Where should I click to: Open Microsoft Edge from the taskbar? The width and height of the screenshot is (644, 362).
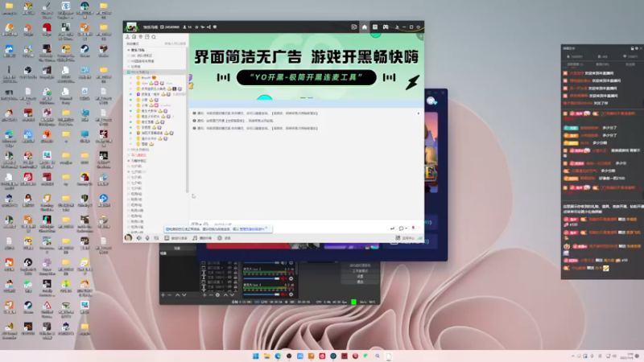point(278,356)
